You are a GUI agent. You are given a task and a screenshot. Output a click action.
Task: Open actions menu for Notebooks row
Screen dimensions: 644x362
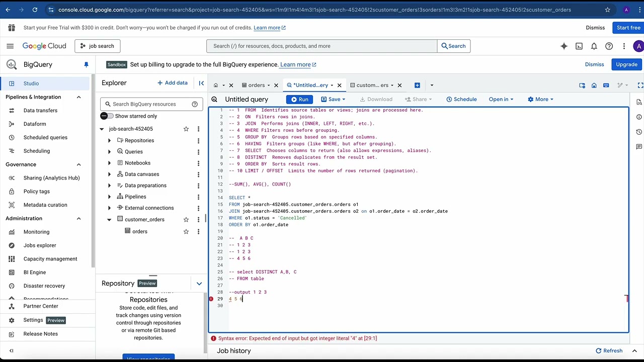[198, 163]
